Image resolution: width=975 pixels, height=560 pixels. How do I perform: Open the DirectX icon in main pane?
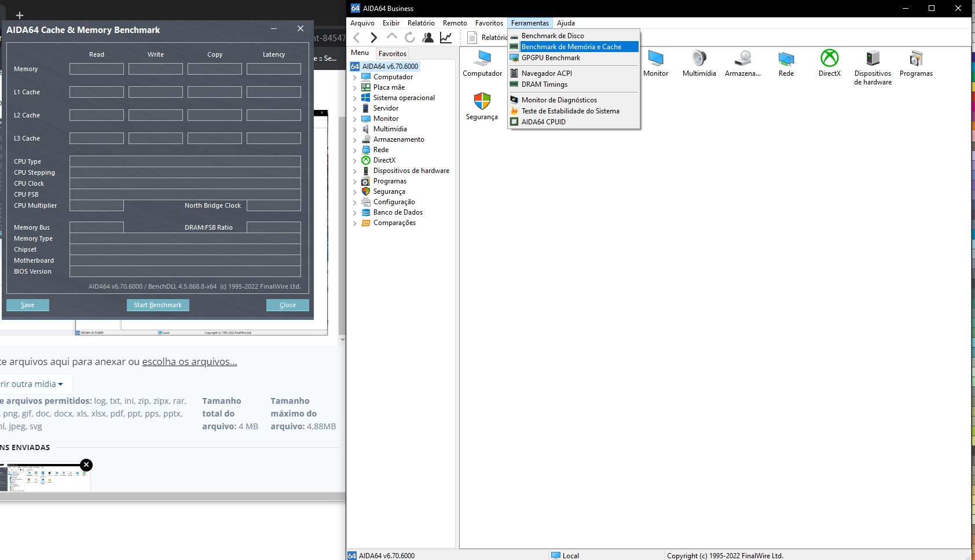click(830, 63)
